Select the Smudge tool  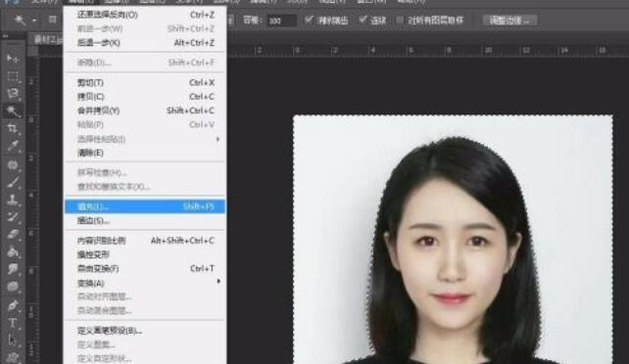click(13, 269)
